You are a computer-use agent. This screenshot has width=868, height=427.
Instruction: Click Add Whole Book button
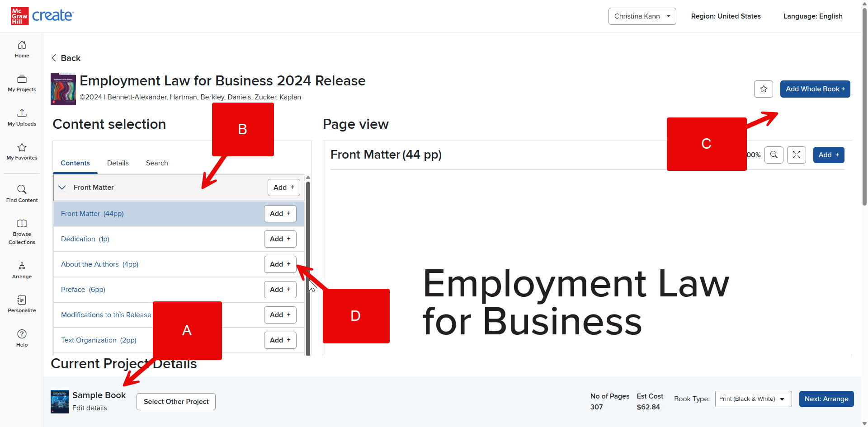tap(815, 89)
